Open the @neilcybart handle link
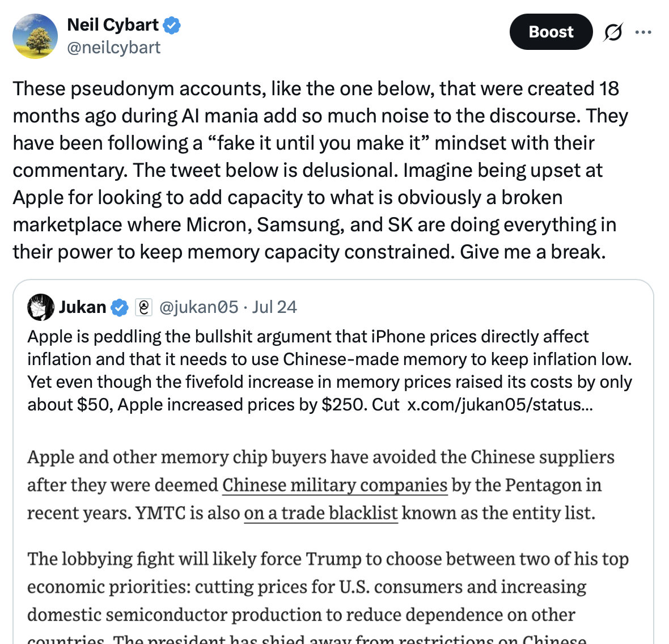 113,48
